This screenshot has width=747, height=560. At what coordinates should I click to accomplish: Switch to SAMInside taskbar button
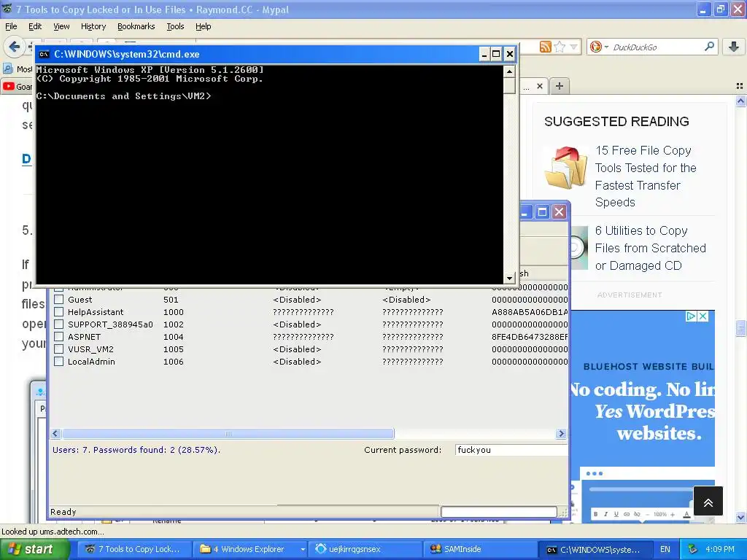tap(480, 549)
